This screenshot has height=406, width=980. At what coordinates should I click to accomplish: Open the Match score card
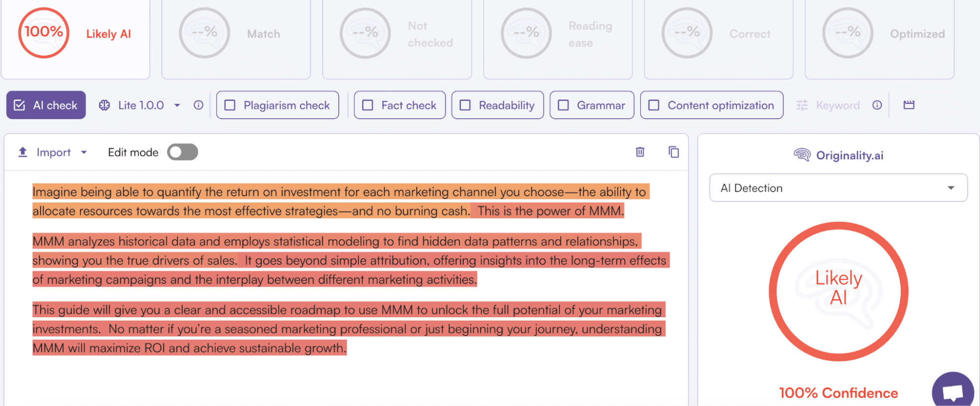[236, 38]
